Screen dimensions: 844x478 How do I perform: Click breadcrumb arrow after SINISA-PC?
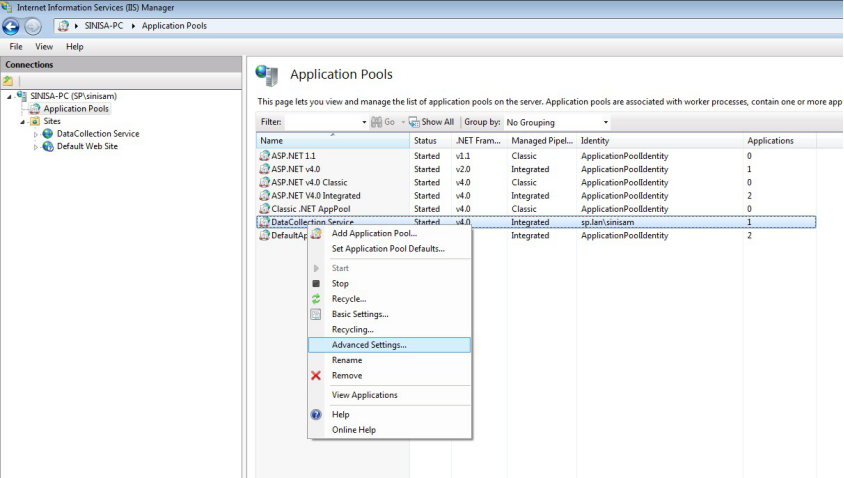pos(133,26)
